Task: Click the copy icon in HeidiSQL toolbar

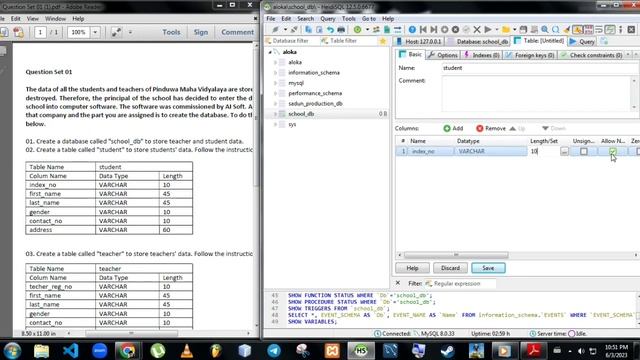Action: point(309,29)
